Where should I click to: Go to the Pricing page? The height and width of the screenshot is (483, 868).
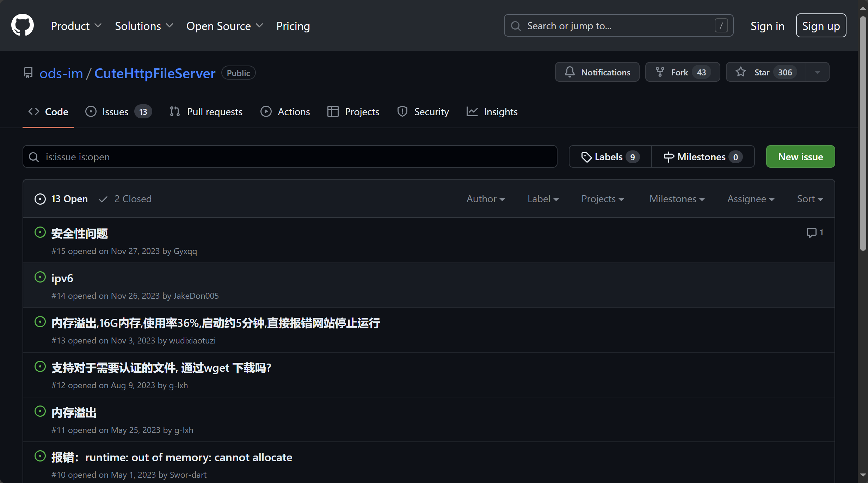[293, 26]
